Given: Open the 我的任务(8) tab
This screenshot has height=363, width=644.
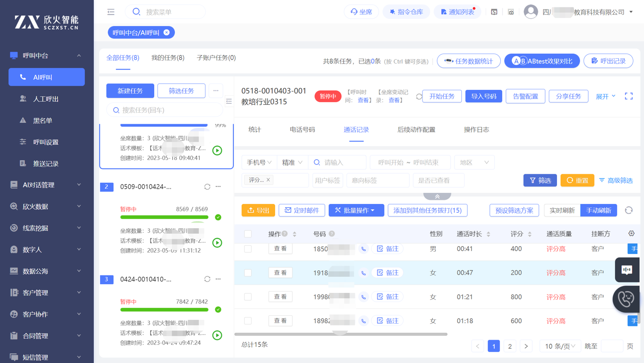Looking at the screenshot, I should click(x=168, y=58).
